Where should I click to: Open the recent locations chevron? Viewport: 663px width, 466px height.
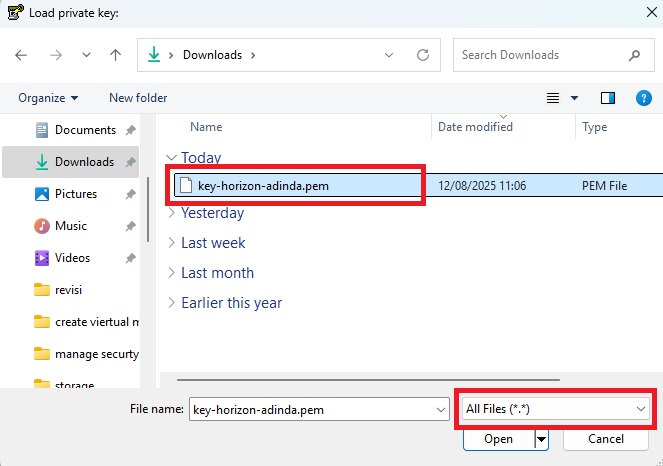pyautogui.click(x=86, y=55)
